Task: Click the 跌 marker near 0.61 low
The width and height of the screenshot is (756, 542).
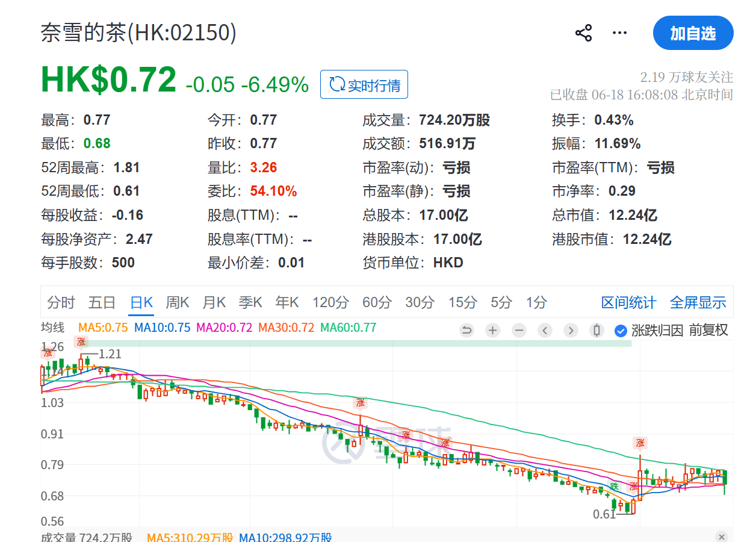Action: pos(614,486)
